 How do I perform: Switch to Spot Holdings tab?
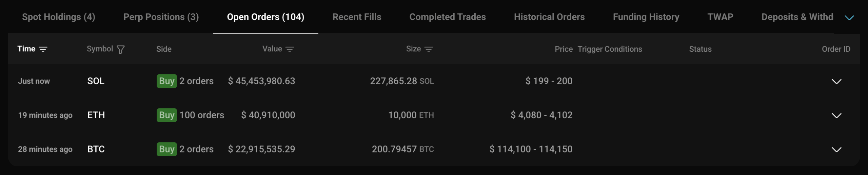point(58,17)
